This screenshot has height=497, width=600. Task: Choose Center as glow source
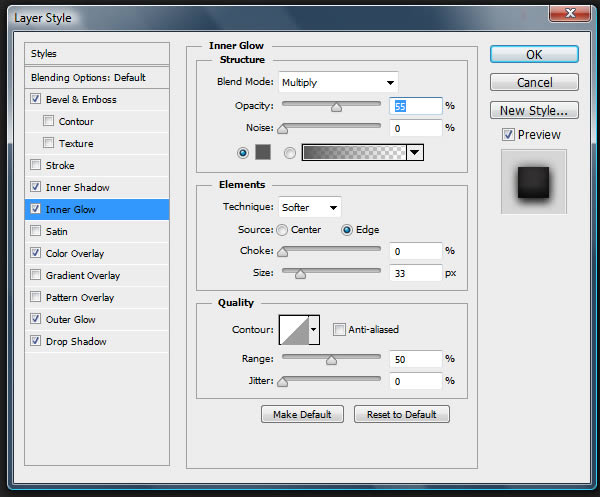coord(282,230)
